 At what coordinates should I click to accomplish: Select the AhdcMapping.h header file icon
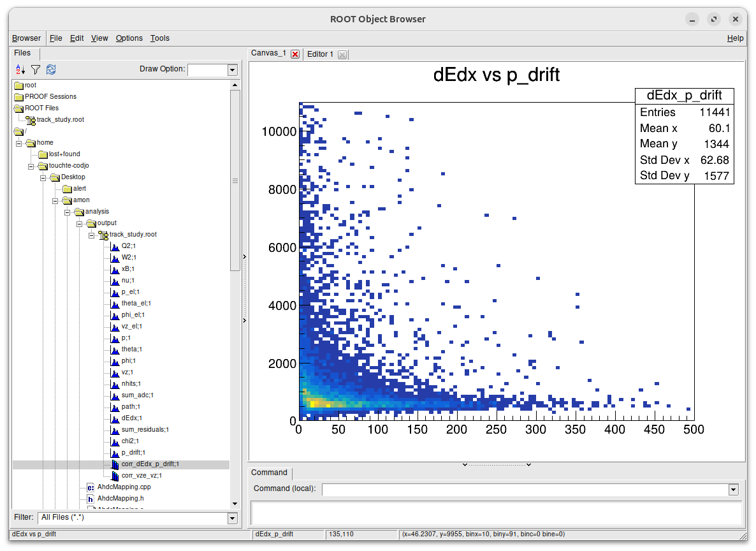point(91,499)
